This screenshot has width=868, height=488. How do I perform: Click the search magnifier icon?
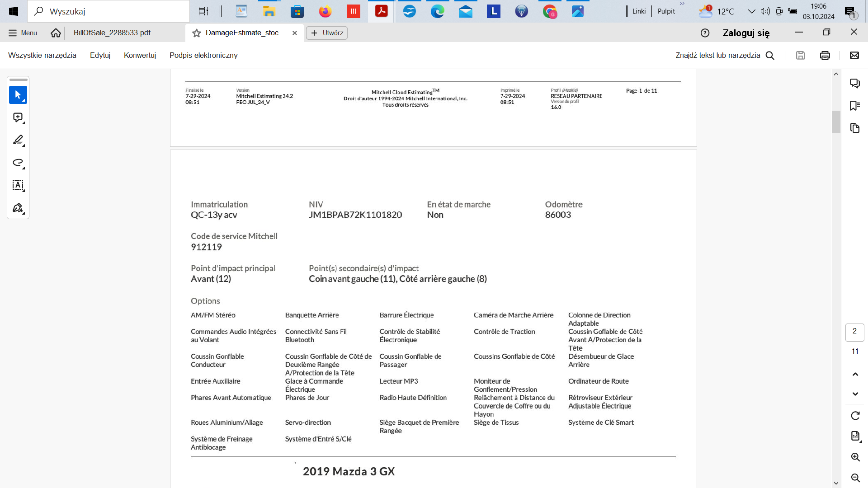770,55
